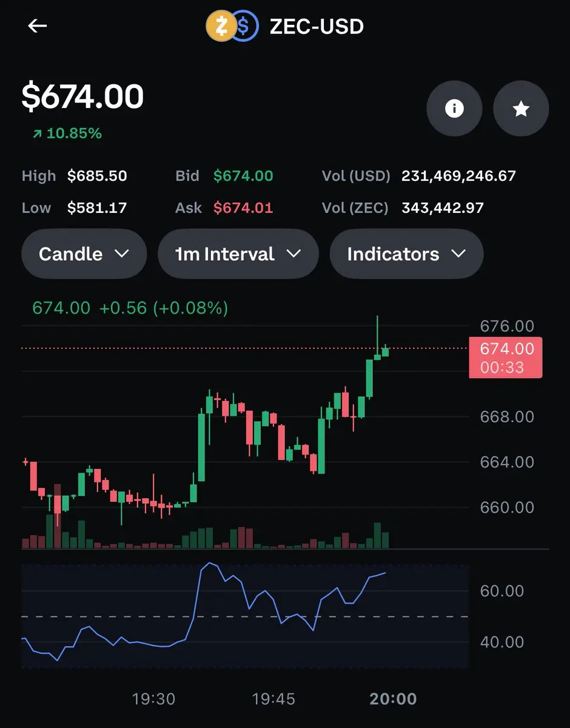Go back with the left arrow
Image resolution: width=570 pixels, height=728 pixels.
38,26
